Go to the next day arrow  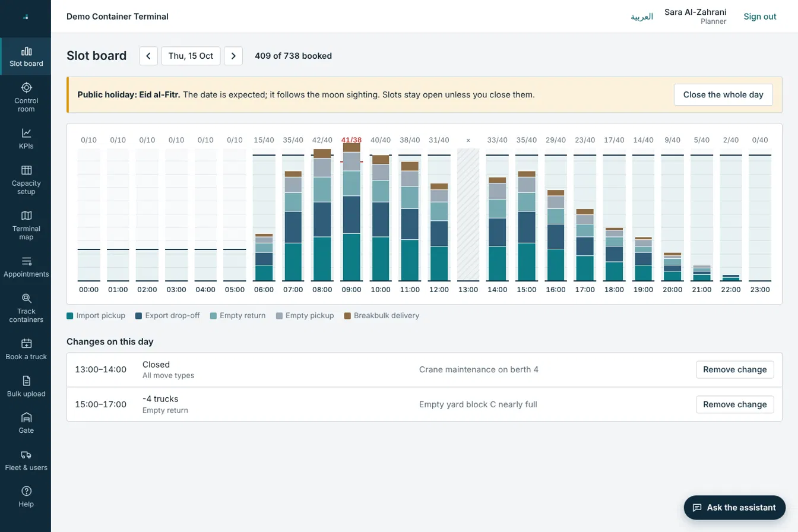[233, 56]
